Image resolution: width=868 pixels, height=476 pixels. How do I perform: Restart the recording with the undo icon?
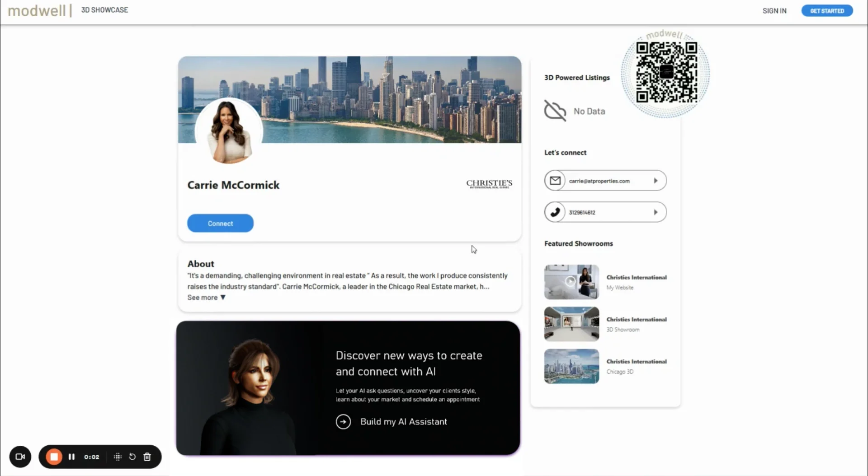(x=132, y=457)
